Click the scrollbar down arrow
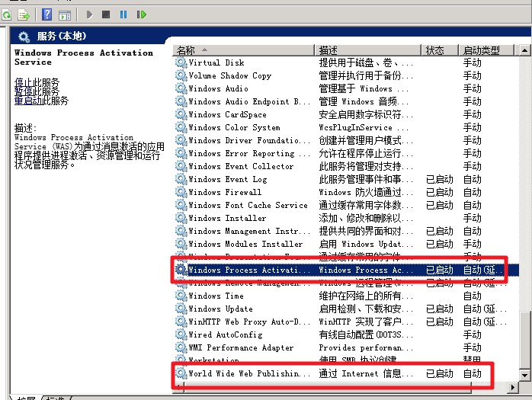The height and width of the screenshot is (400, 532). pyautogui.click(x=525, y=376)
